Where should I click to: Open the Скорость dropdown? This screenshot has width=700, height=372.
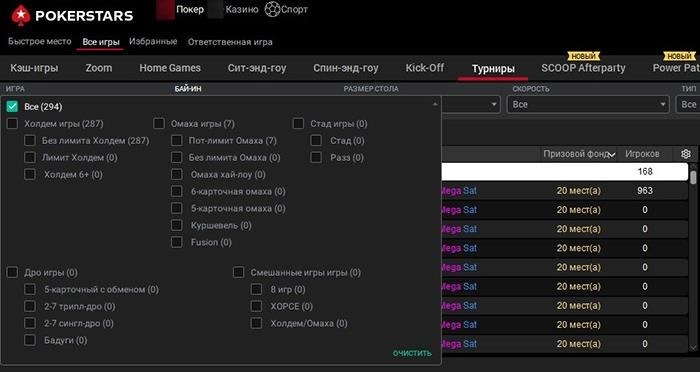[588, 104]
